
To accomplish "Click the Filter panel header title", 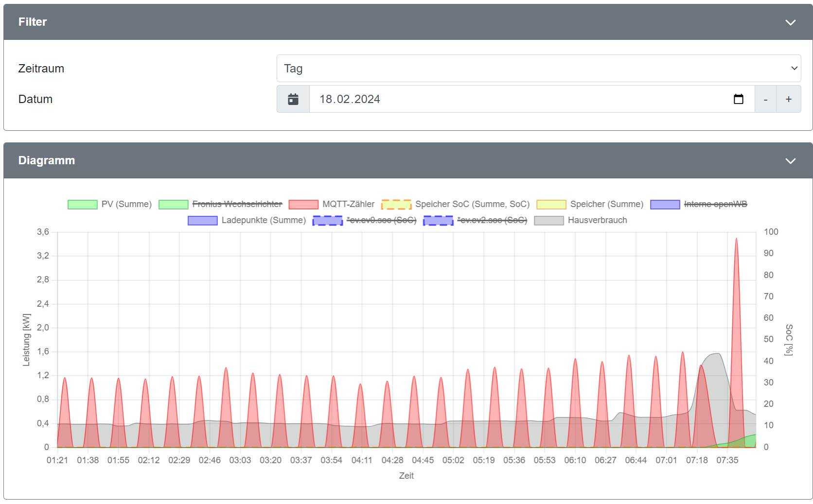I will point(33,22).
